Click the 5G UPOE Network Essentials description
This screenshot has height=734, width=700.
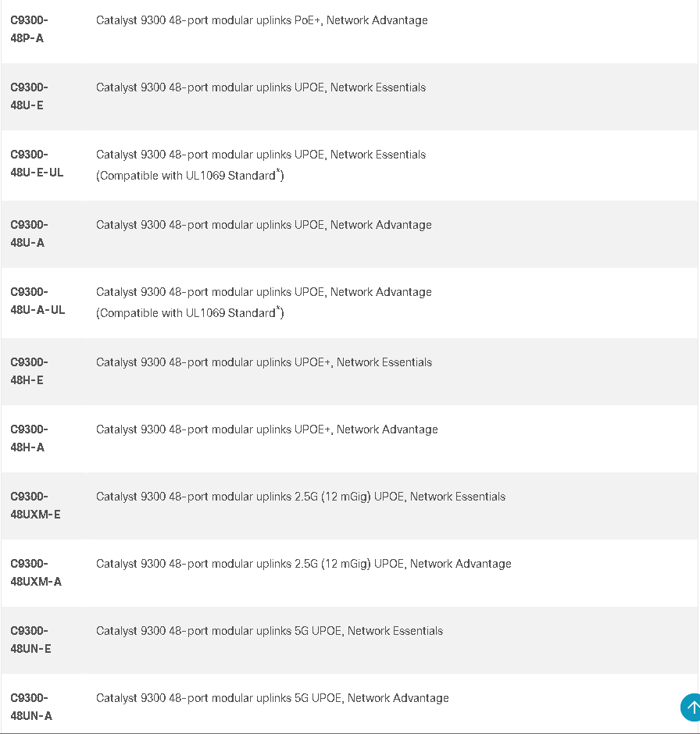point(270,631)
